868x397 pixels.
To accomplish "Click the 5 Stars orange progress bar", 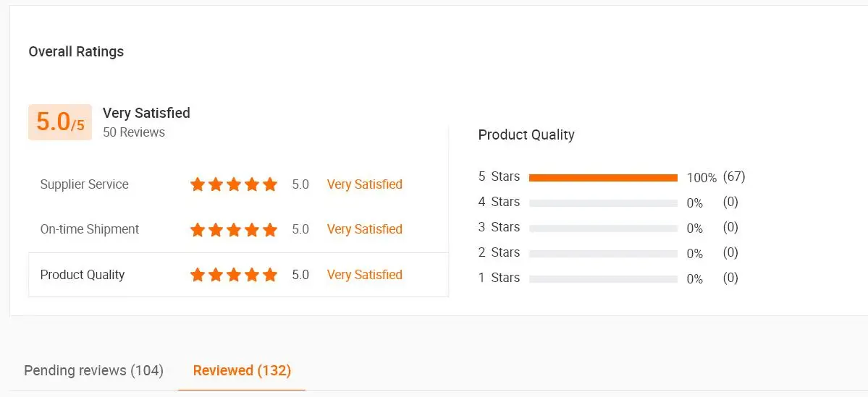I will (603, 177).
